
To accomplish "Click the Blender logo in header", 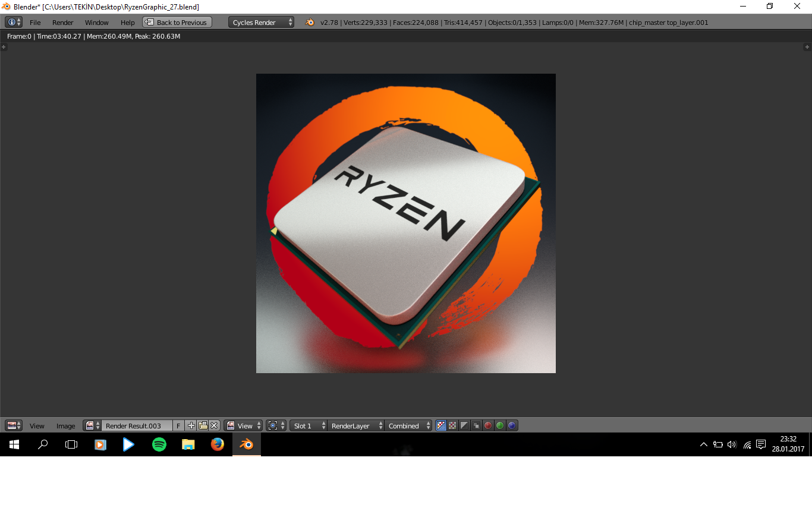I will tap(310, 22).
